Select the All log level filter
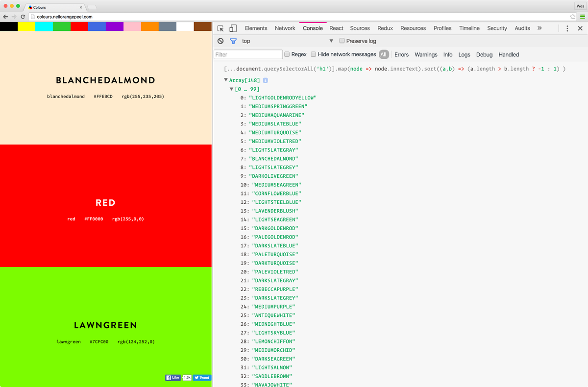The width and height of the screenshot is (588, 387). 384,54
